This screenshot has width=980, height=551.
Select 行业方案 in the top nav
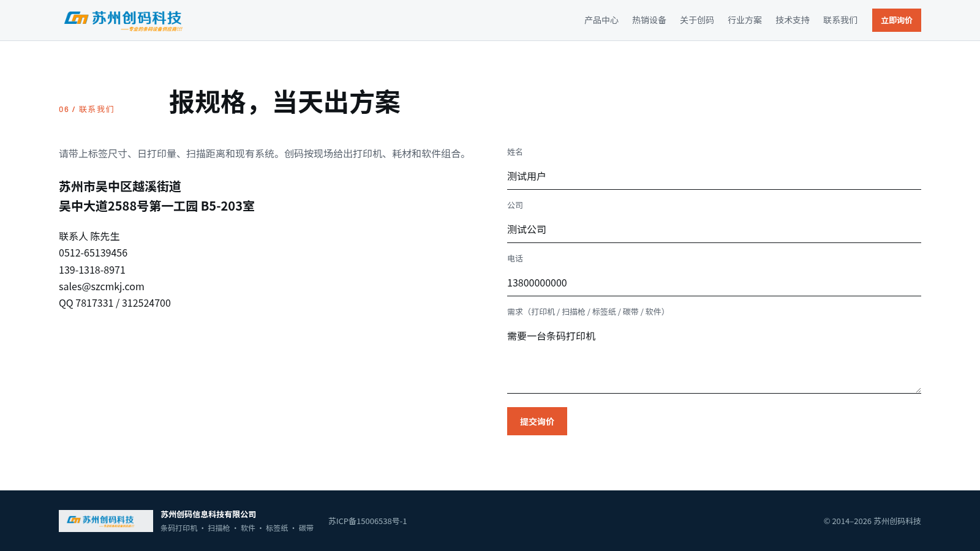[x=745, y=20]
